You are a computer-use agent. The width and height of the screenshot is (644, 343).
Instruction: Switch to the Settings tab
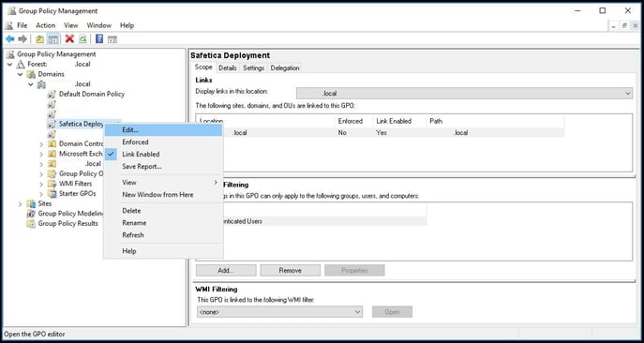click(253, 68)
